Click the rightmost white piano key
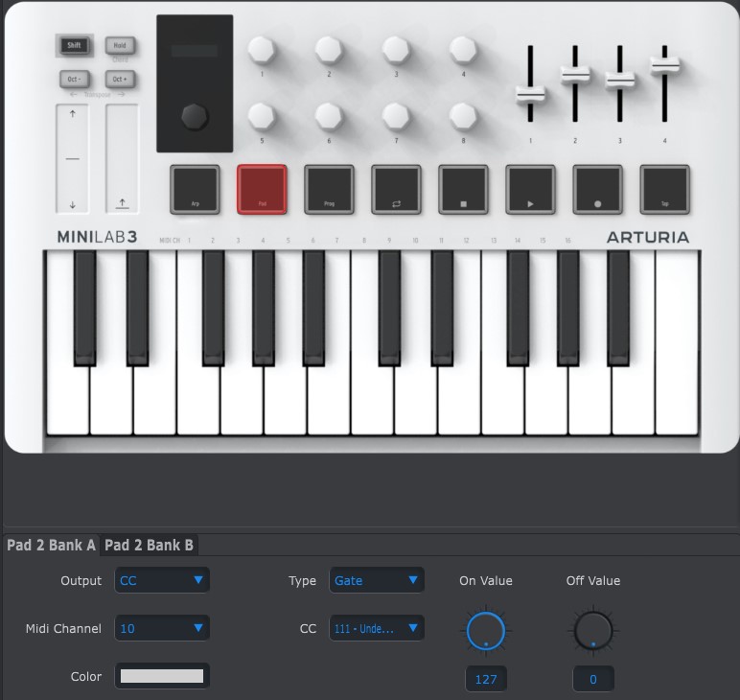The width and height of the screenshot is (740, 700). click(x=677, y=342)
